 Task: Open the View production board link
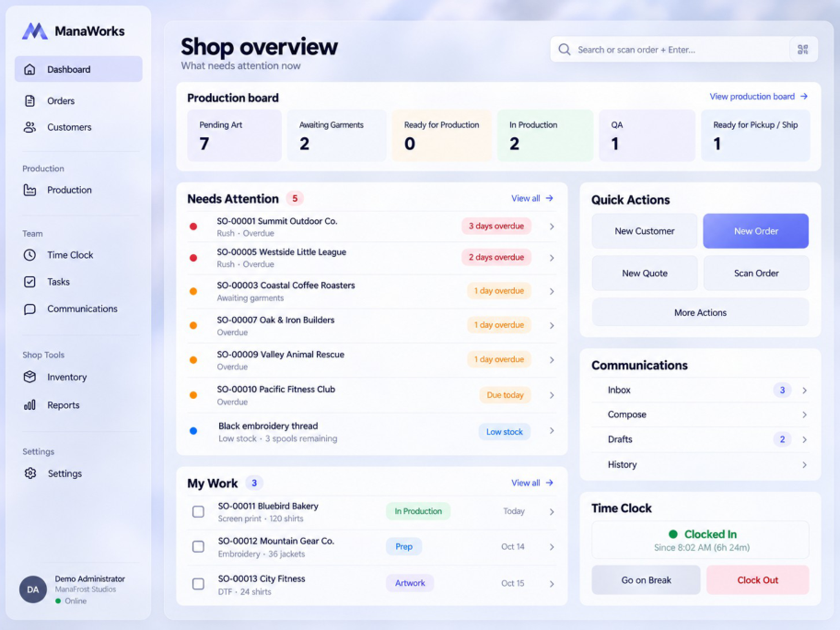758,97
